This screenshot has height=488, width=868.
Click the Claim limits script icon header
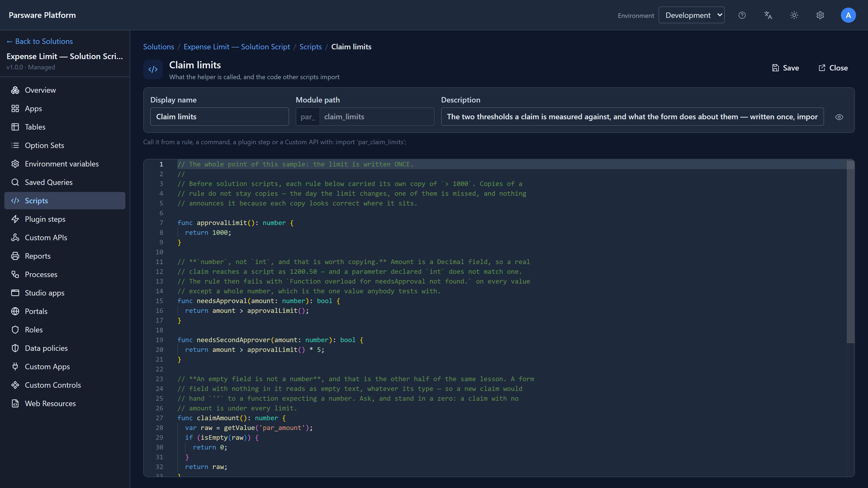coord(153,69)
